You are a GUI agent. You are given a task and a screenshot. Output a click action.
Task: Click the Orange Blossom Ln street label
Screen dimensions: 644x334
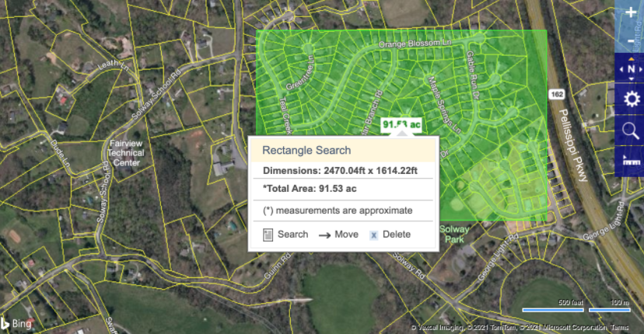(x=415, y=43)
